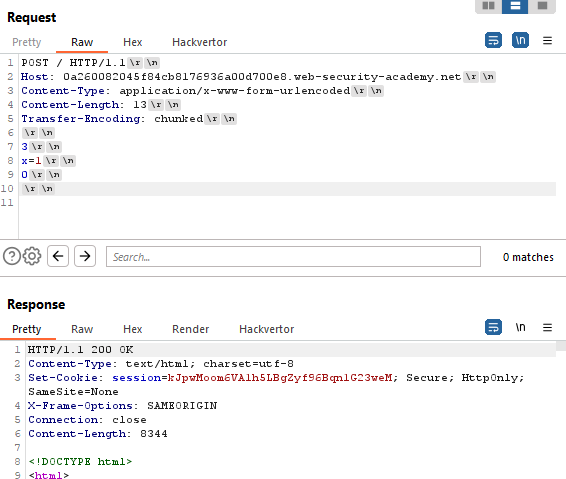Show non-printable characters in Response pane
The height and width of the screenshot is (479, 566).
[x=520, y=327]
